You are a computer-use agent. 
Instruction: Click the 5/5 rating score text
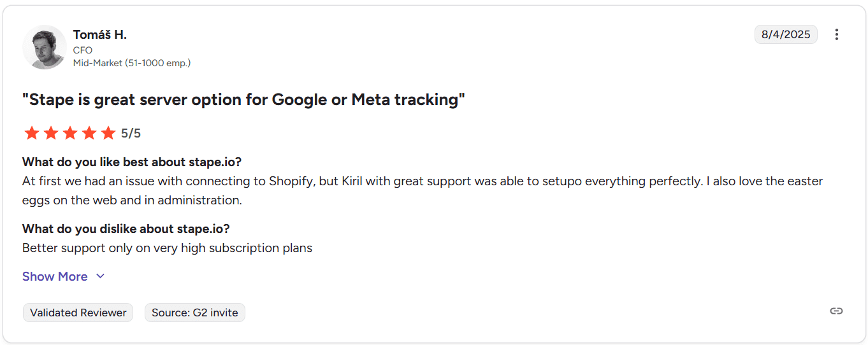click(131, 133)
